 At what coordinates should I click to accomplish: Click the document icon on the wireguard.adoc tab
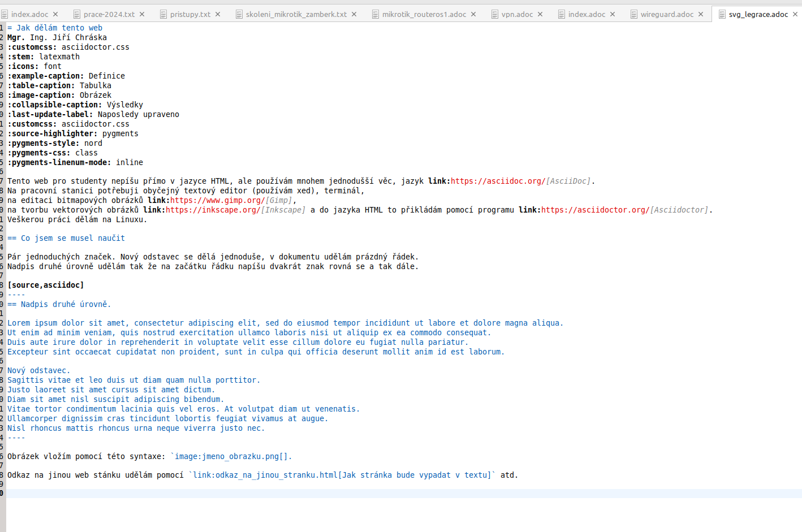pyautogui.click(x=634, y=14)
